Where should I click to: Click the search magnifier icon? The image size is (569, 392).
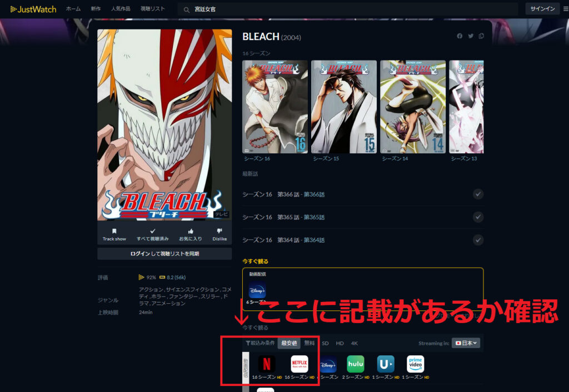pyautogui.click(x=187, y=10)
